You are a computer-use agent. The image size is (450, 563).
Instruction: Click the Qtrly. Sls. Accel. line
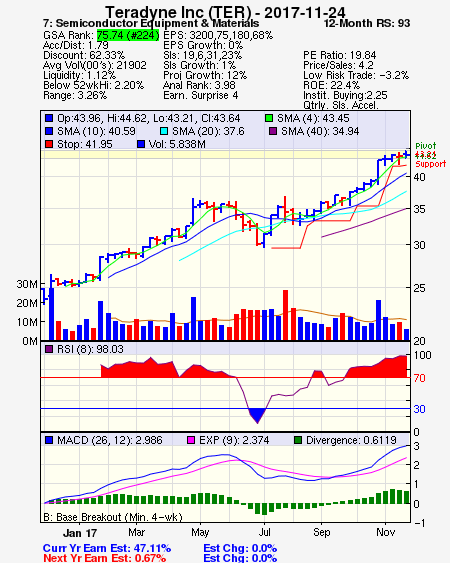341,105
